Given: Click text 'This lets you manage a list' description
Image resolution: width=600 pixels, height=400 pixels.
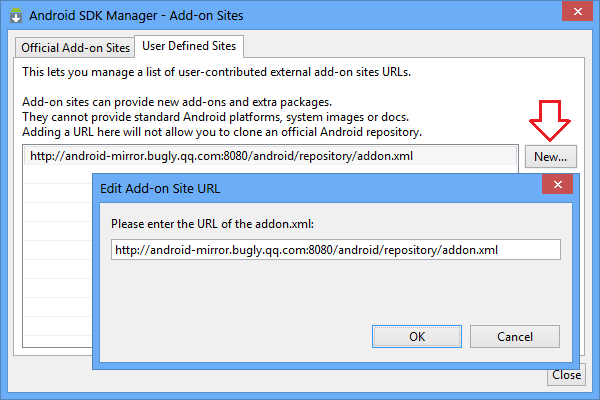Looking at the screenshot, I should (x=217, y=72).
